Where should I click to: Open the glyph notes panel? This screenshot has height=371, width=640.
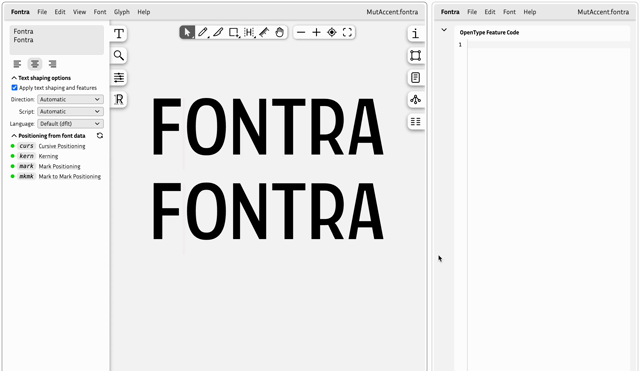(x=416, y=78)
